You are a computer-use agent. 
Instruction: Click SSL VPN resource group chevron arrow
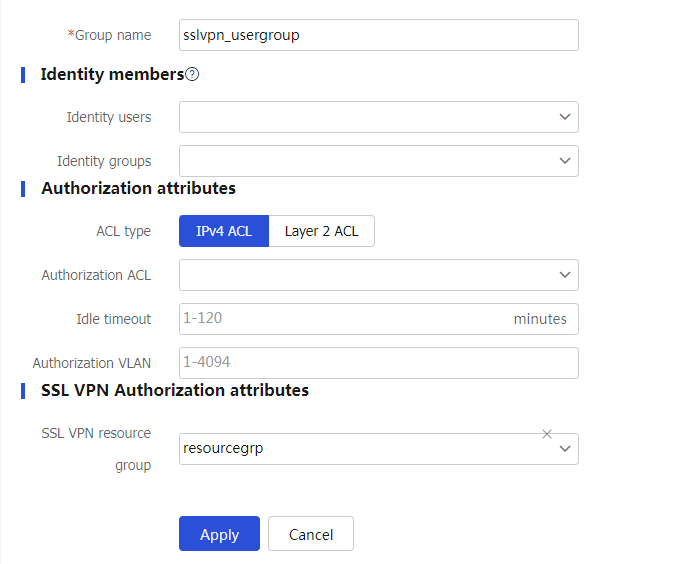pyautogui.click(x=565, y=449)
